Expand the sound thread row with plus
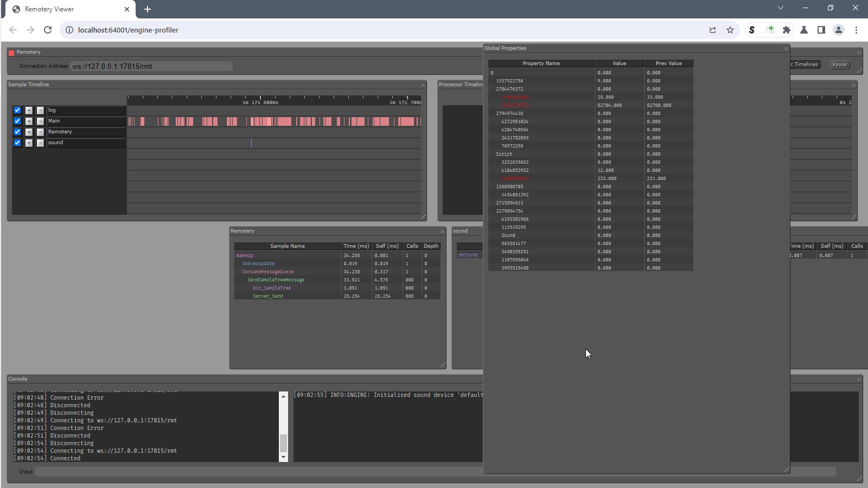 coord(29,143)
